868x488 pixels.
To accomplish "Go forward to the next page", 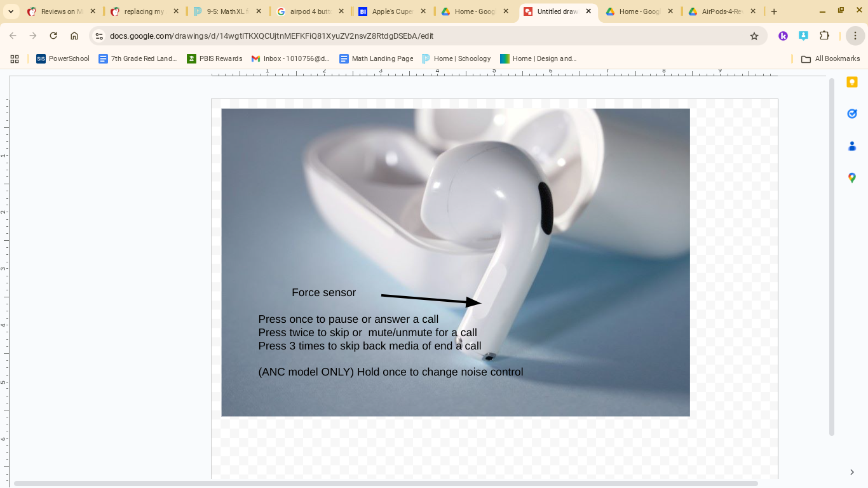I will pyautogui.click(x=33, y=36).
